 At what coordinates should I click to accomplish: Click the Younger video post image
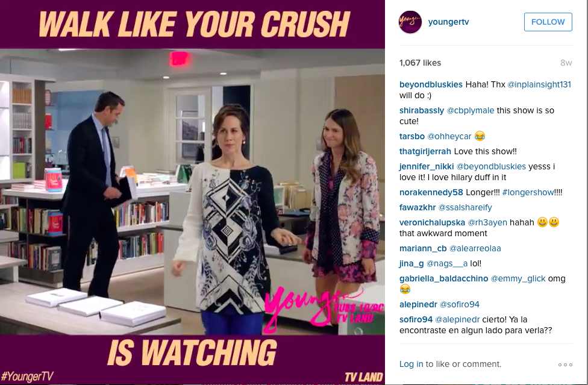click(x=192, y=192)
